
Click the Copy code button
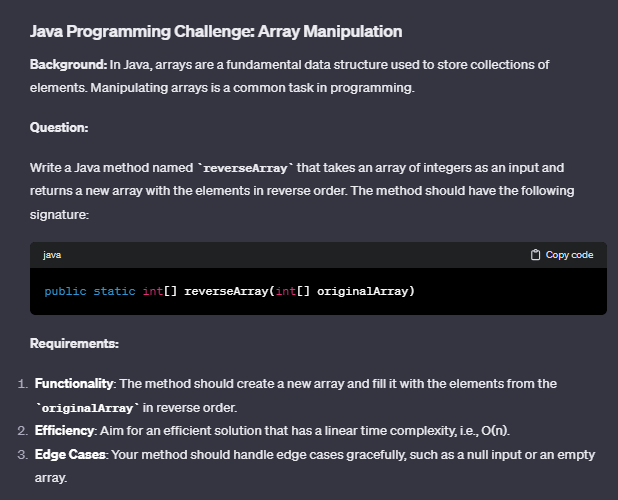(562, 255)
